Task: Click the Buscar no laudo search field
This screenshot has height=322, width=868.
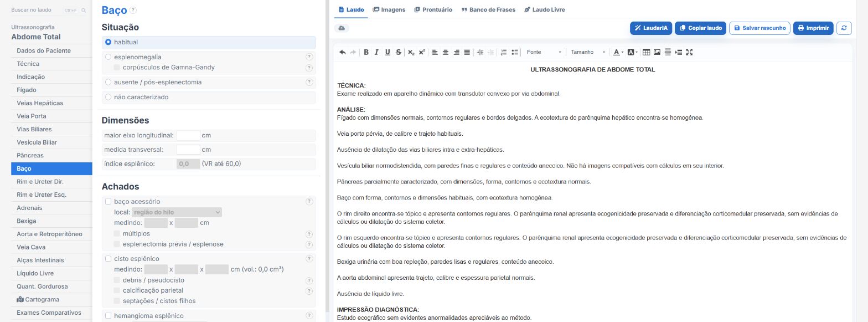Action: 49,11
